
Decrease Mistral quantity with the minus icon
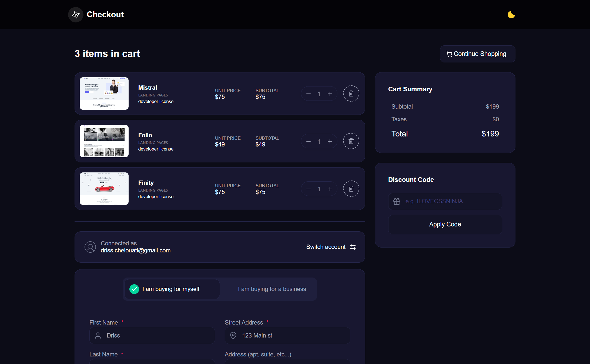tap(309, 94)
